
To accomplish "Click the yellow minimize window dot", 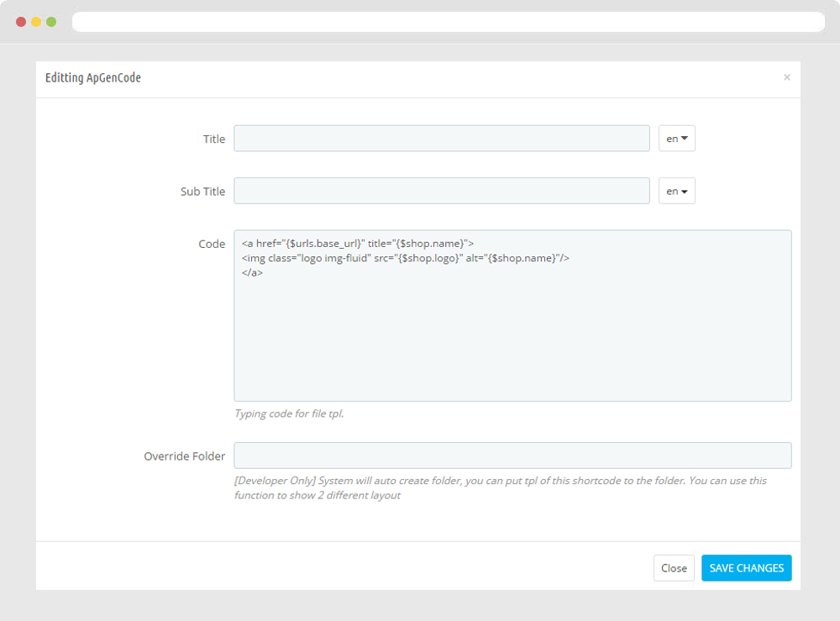I will click(x=36, y=22).
